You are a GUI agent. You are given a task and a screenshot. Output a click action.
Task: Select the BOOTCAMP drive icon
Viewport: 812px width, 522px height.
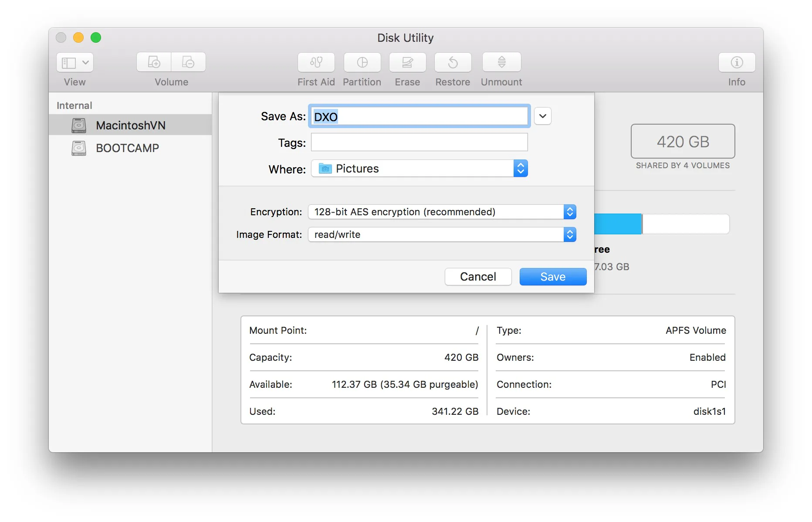tap(79, 148)
